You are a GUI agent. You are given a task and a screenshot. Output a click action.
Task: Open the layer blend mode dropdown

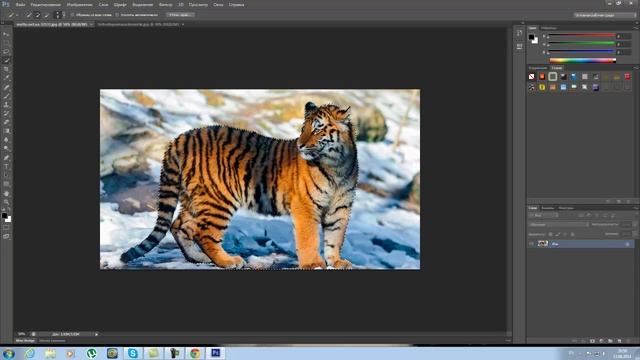point(559,224)
